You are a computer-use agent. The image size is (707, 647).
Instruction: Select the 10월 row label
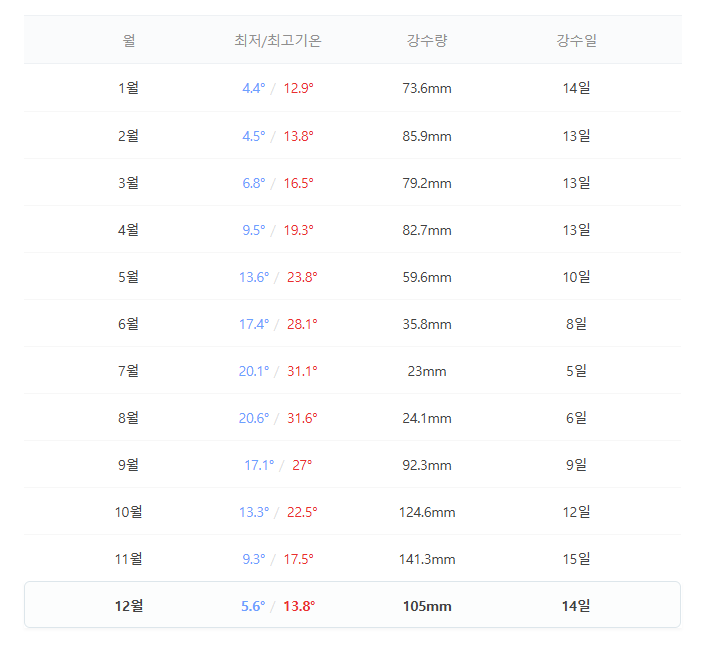click(x=129, y=512)
